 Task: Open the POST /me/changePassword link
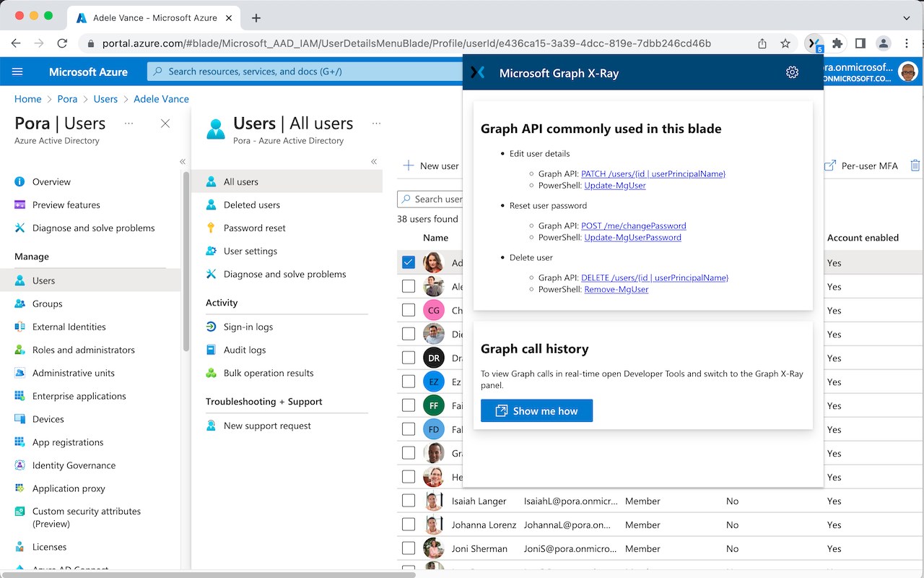634,225
